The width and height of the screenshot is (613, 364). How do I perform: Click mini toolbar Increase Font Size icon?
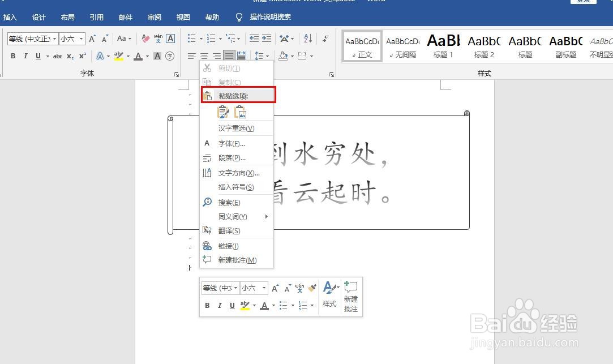(x=275, y=288)
